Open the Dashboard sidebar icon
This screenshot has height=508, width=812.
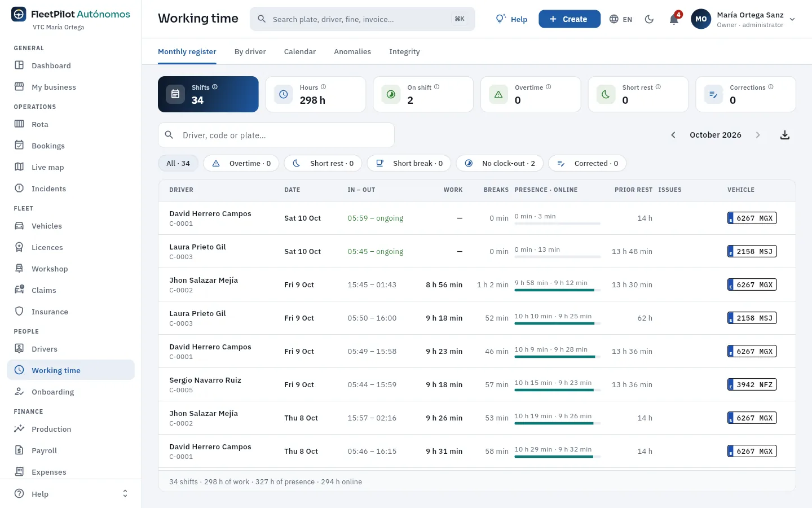19,65
